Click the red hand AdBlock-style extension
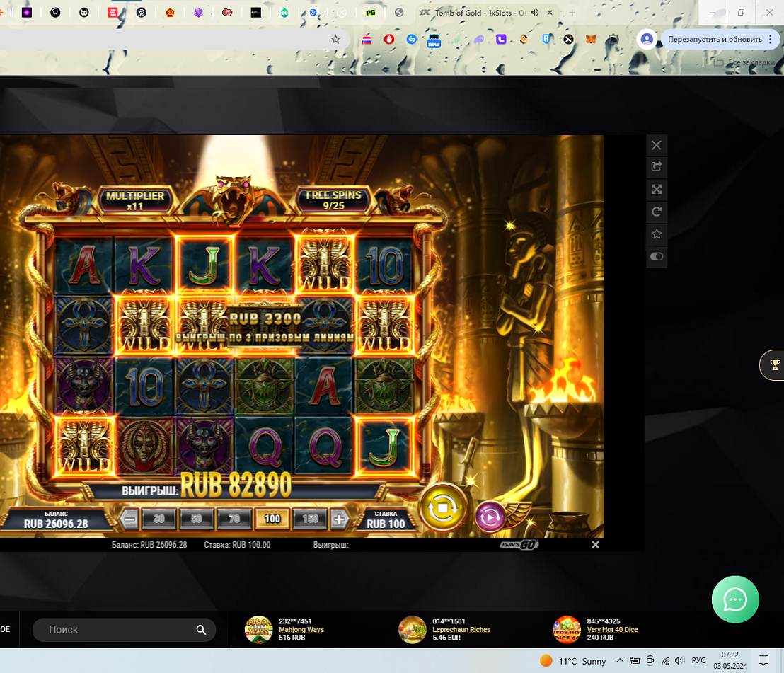Viewport: 784px width, 673px height. (x=389, y=39)
